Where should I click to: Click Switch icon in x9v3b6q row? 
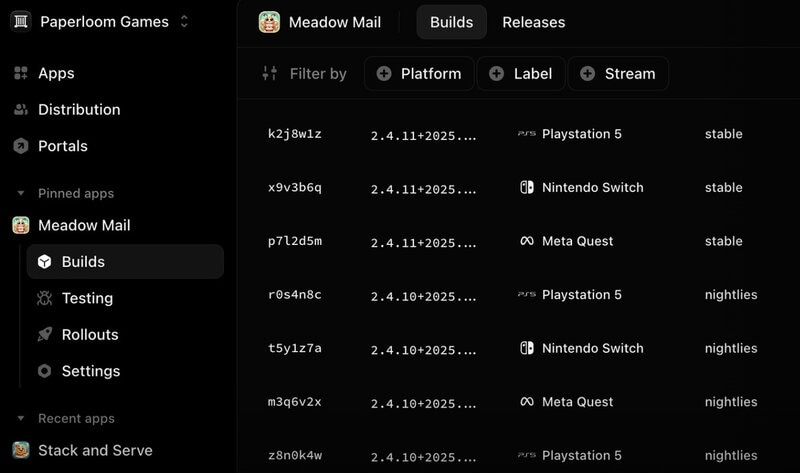tap(527, 187)
